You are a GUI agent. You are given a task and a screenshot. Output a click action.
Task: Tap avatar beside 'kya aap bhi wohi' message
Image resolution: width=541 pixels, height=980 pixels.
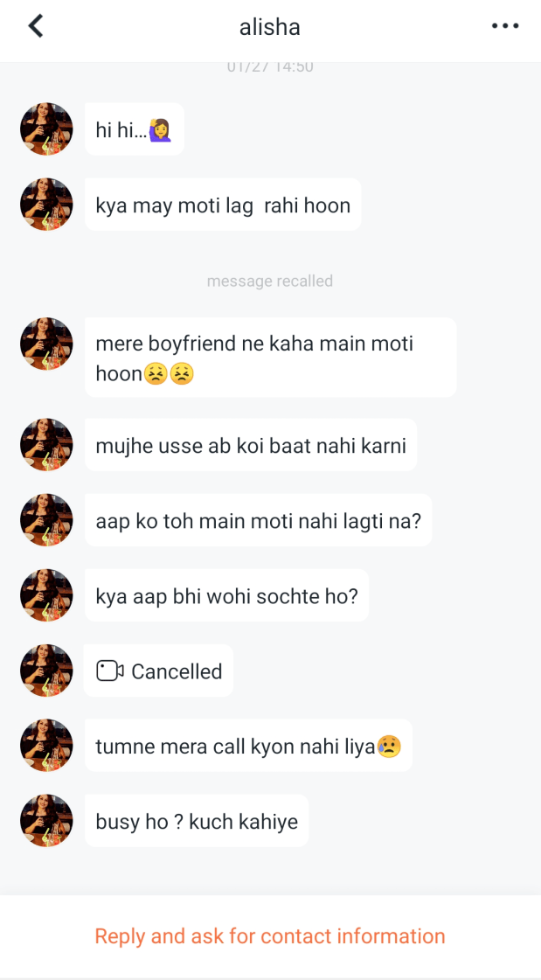[46, 595]
